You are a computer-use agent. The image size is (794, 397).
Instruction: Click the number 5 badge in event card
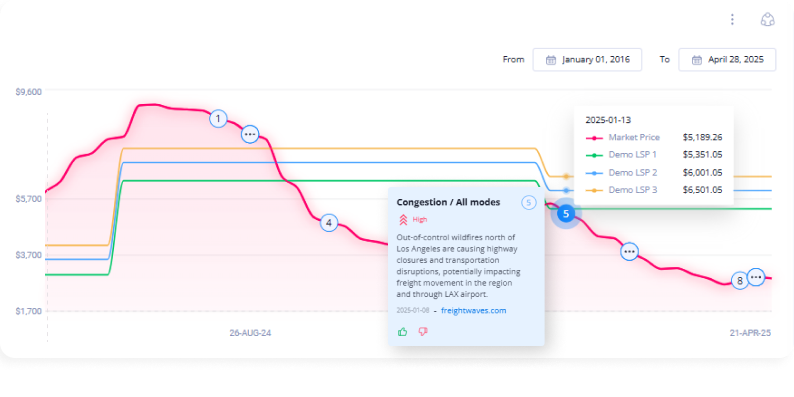coord(528,203)
